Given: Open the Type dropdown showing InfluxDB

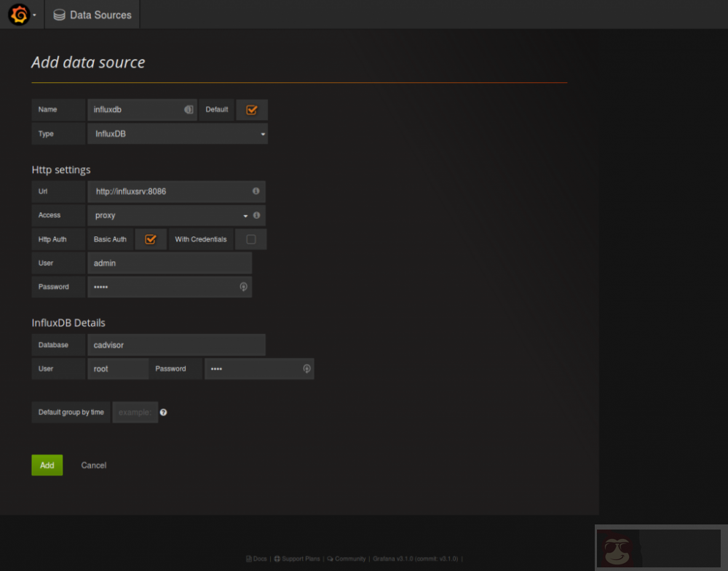Looking at the screenshot, I should point(178,133).
